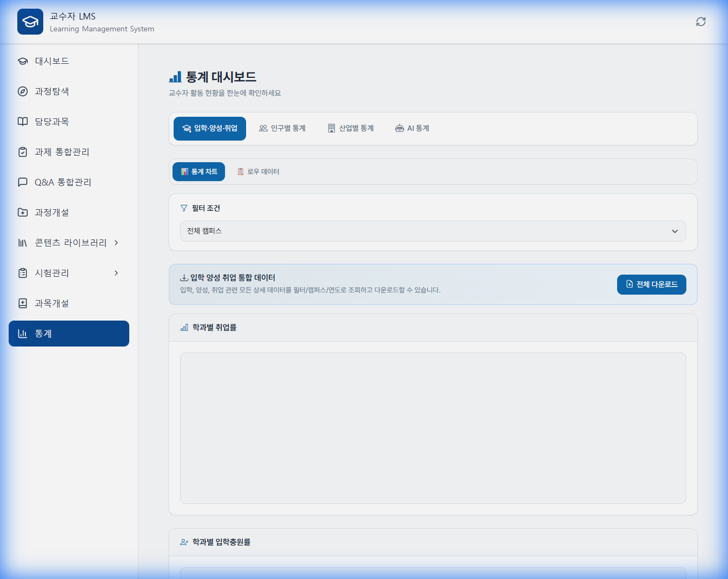Viewport: 728px width, 579px height.
Task: Click the 학과별 취업률 chart area
Action: [433, 428]
